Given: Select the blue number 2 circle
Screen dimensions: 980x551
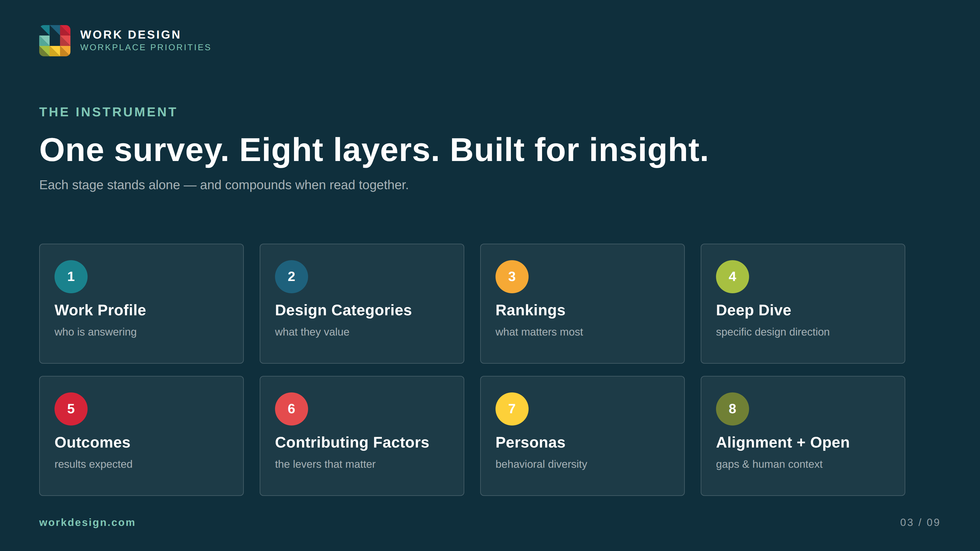Looking at the screenshot, I should [292, 276].
